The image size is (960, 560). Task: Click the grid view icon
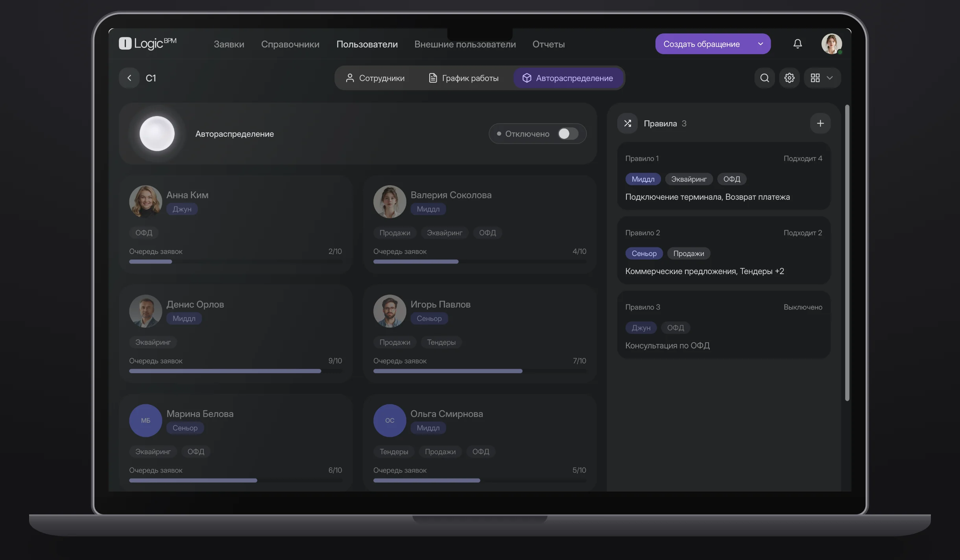[x=815, y=78]
